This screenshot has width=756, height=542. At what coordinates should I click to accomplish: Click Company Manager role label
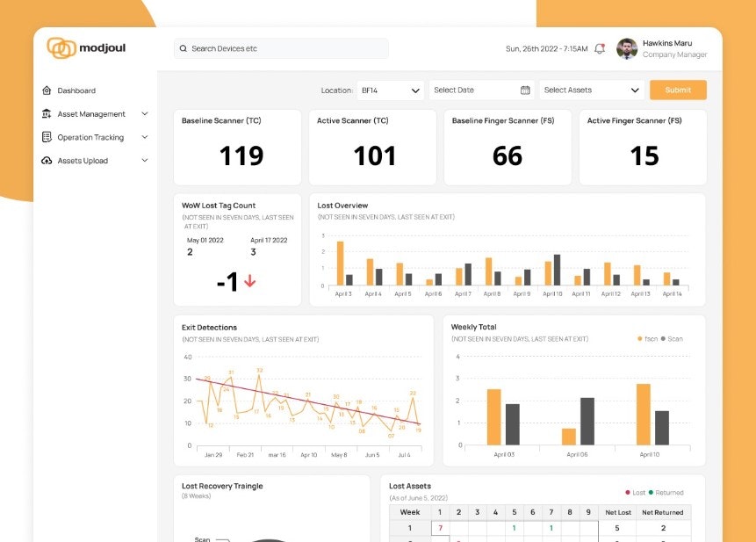[674, 54]
